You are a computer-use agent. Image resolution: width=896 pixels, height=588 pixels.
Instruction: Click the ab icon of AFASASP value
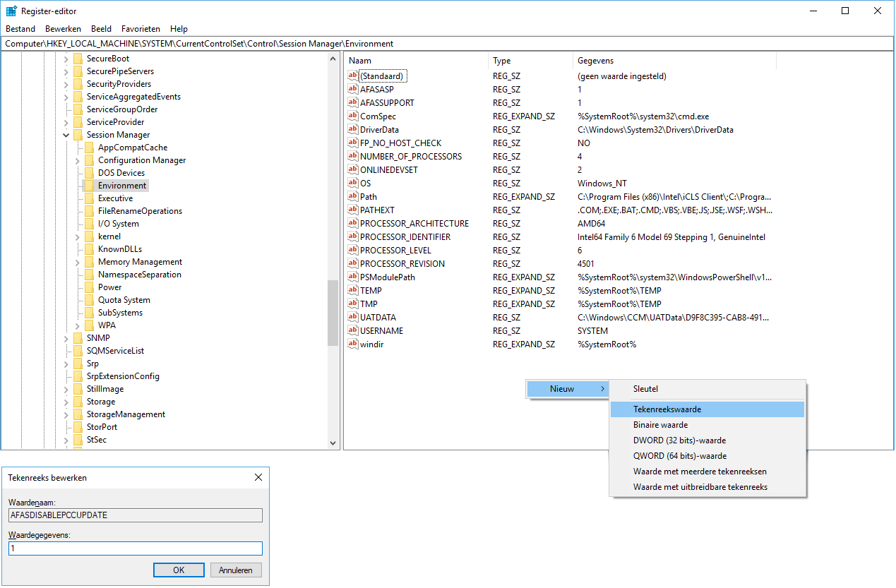coord(354,89)
